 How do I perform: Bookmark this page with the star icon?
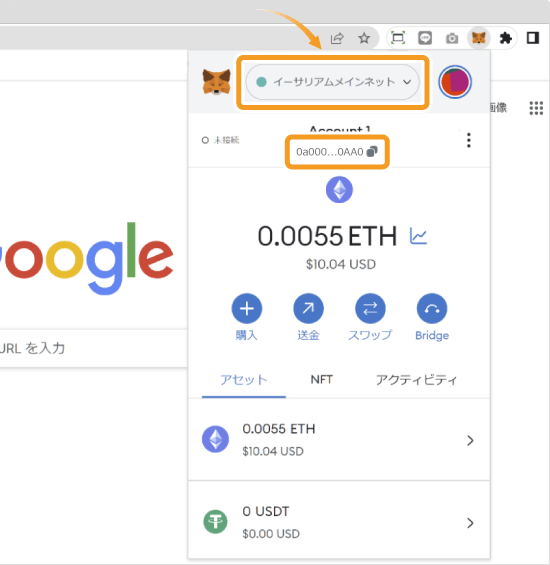point(364,38)
